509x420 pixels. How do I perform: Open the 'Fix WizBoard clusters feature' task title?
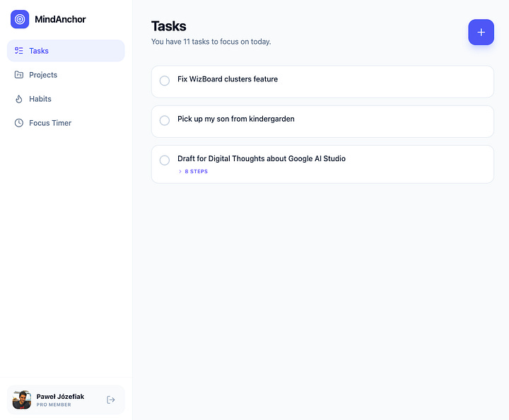pyautogui.click(x=228, y=79)
